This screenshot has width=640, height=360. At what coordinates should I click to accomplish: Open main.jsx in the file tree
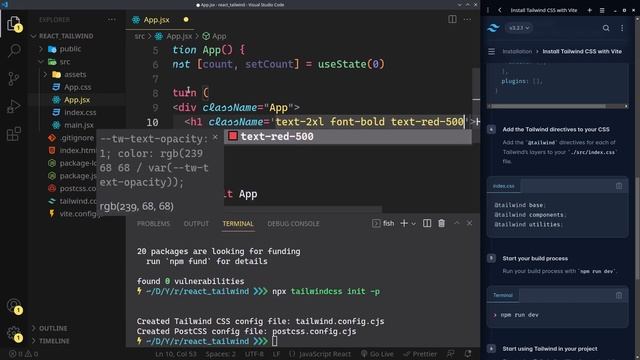point(79,125)
